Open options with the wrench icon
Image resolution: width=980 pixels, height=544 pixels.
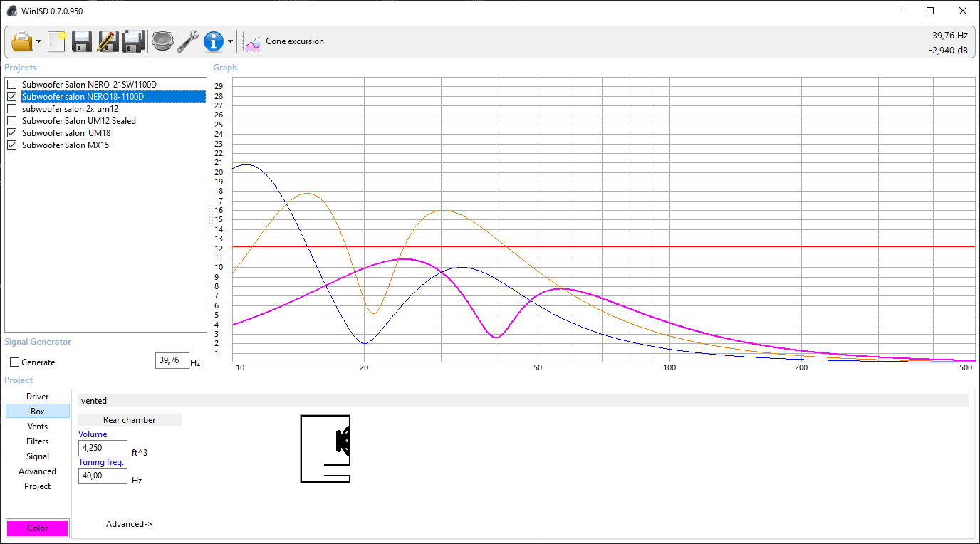tap(188, 41)
